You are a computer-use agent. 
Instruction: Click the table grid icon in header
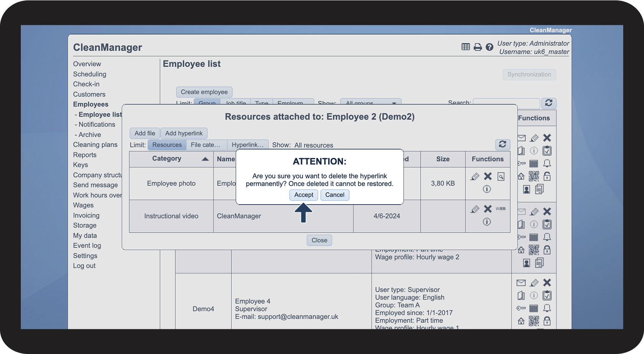point(465,47)
